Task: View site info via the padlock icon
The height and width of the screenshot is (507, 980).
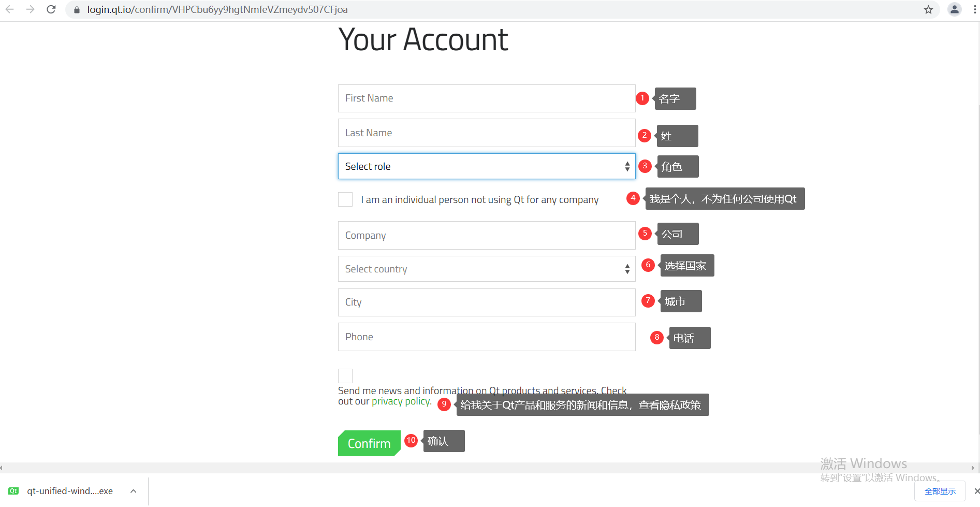Action: [77, 10]
